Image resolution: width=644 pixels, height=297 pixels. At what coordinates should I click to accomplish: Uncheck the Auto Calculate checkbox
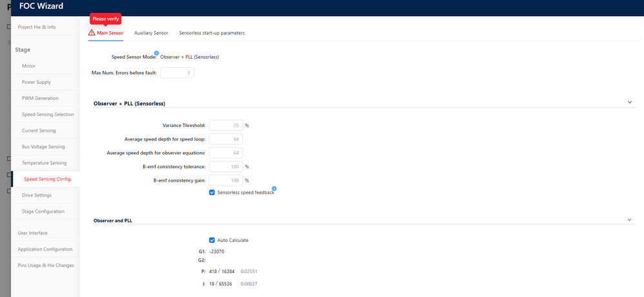click(x=212, y=240)
